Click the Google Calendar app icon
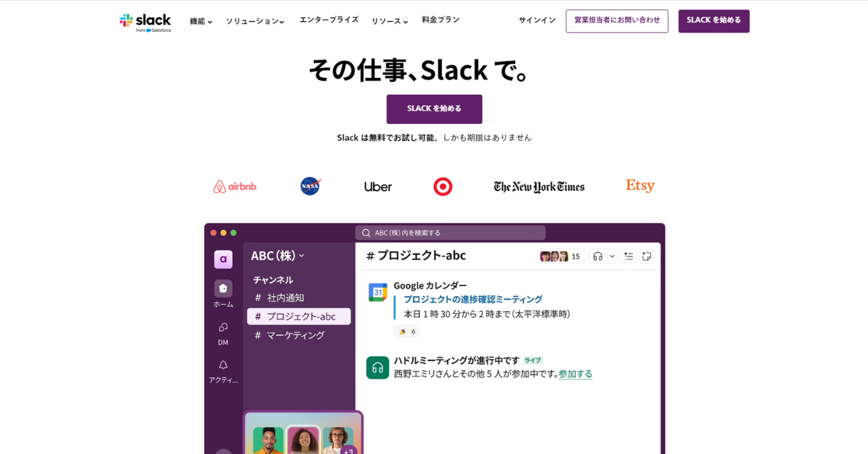The height and width of the screenshot is (454, 868). click(x=378, y=292)
